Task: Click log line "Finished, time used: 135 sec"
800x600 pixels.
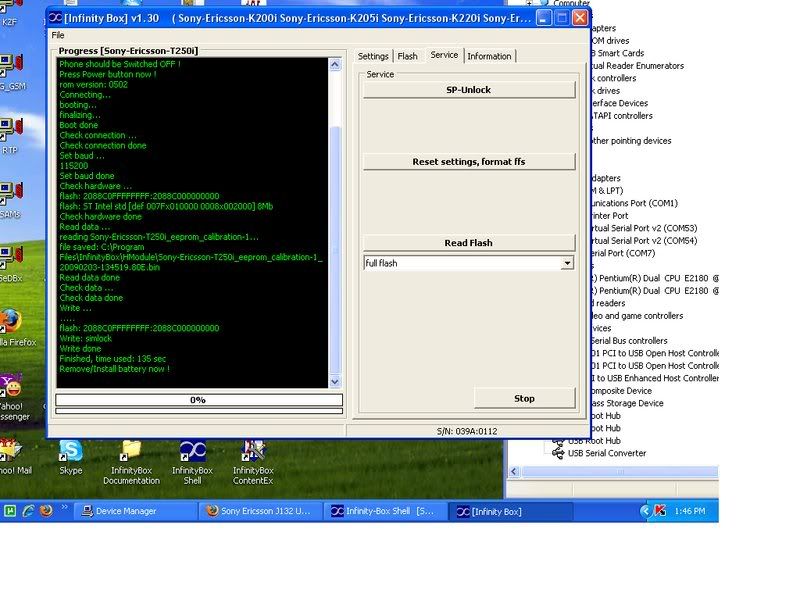Action: [x=112, y=359]
